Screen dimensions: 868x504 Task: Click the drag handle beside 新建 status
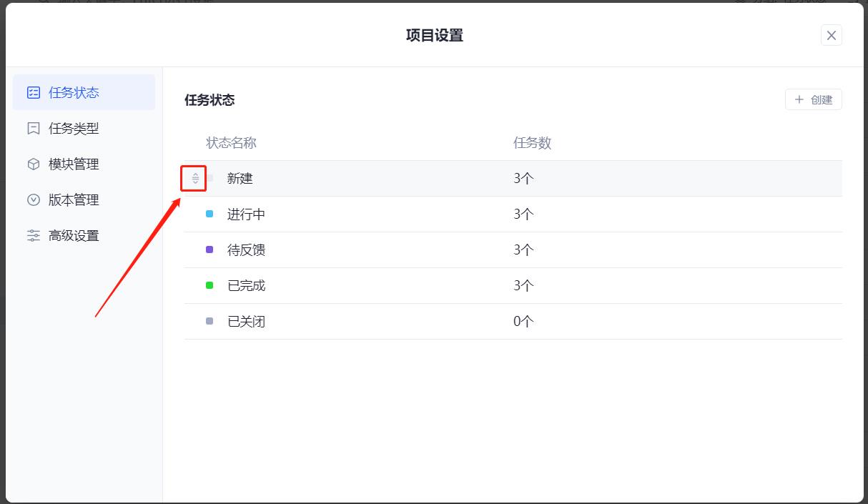tap(193, 178)
